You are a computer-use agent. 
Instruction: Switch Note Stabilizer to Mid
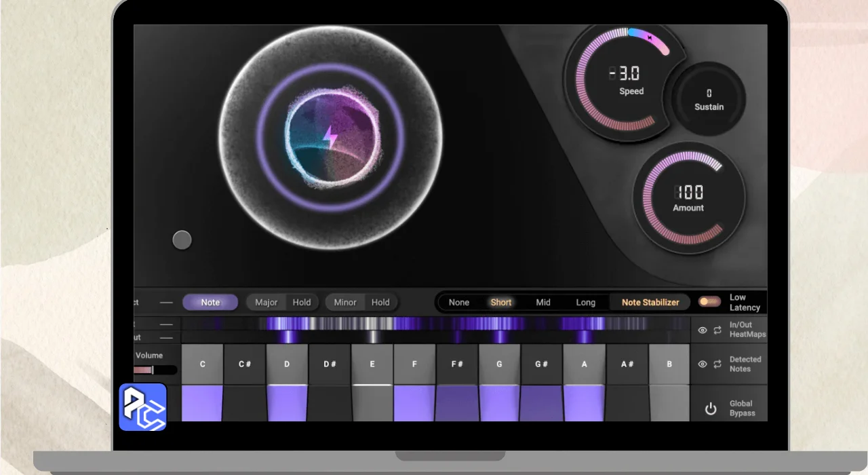[543, 303]
